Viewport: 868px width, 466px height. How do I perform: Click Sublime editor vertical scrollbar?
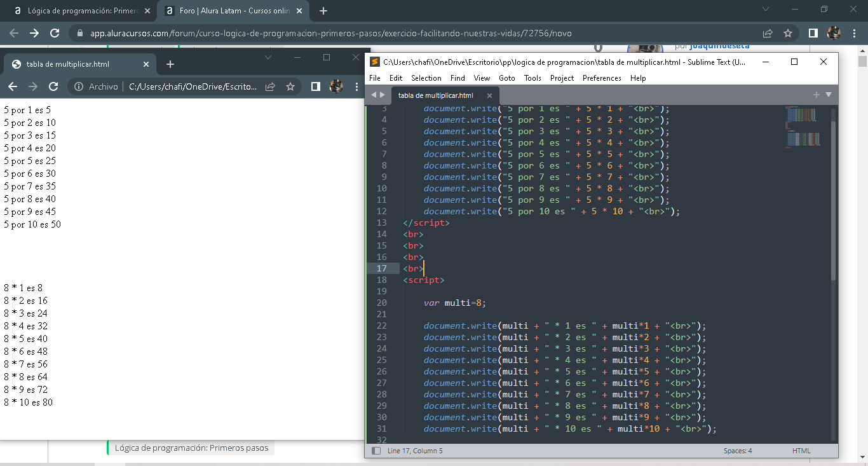[x=834, y=200]
